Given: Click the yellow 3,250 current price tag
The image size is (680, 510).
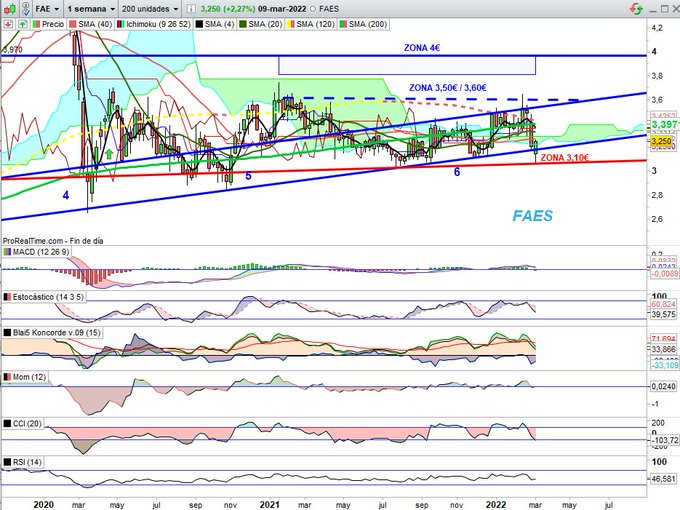Looking at the screenshot, I should [x=661, y=141].
